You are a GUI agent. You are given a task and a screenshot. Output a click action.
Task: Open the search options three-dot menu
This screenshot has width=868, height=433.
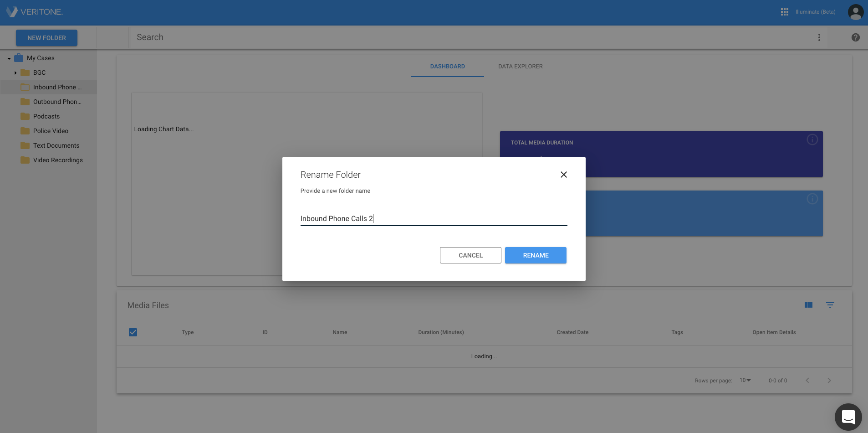[819, 37]
